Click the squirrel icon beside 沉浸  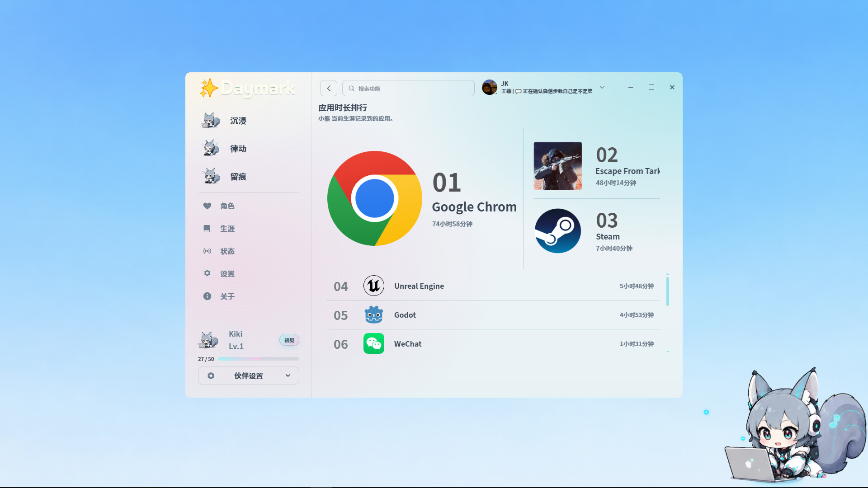[210, 121]
